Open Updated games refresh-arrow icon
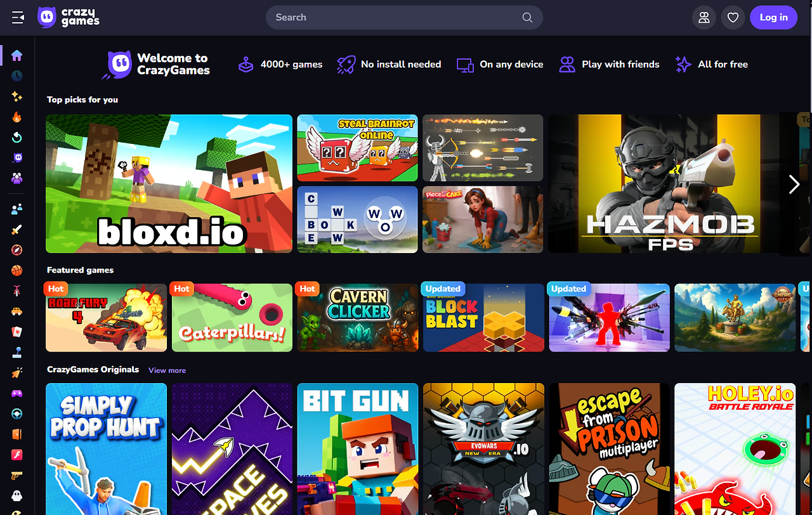Viewport: 812px width, 515px height. point(17,138)
